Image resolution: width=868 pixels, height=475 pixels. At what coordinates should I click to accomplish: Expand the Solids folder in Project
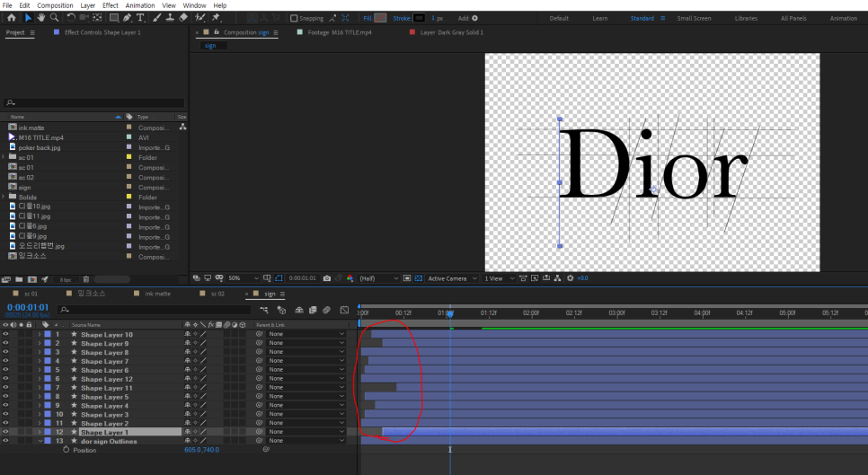(x=4, y=197)
